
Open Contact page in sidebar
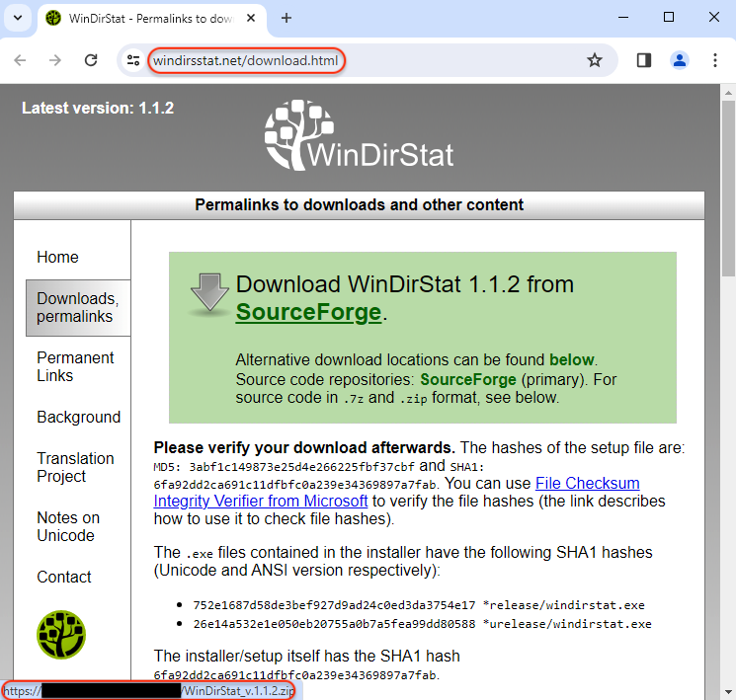click(64, 577)
